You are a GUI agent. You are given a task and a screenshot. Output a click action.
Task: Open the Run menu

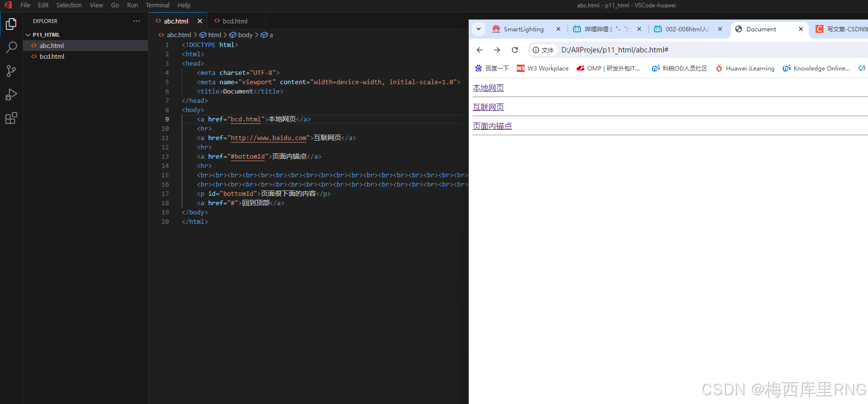click(x=132, y=5)
